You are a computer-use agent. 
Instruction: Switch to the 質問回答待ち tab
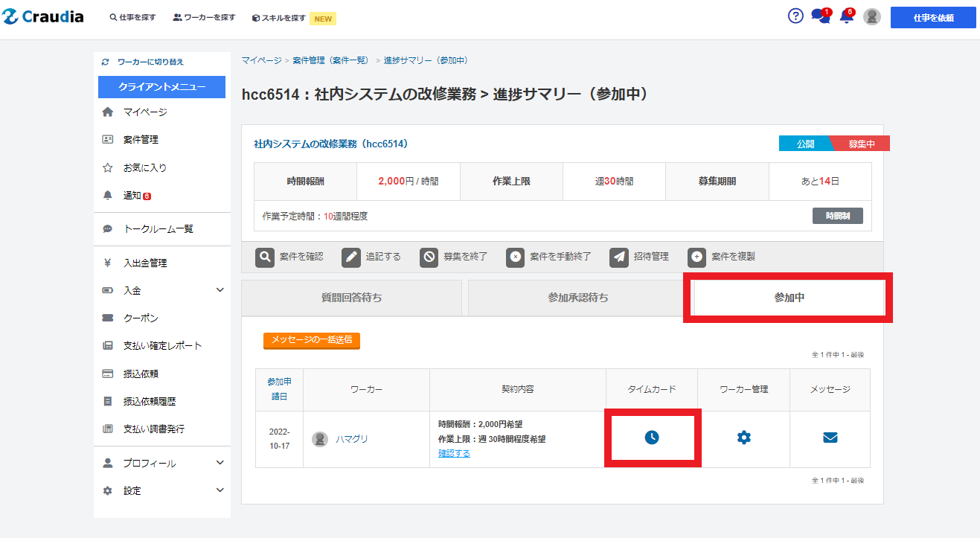point(351,298)
